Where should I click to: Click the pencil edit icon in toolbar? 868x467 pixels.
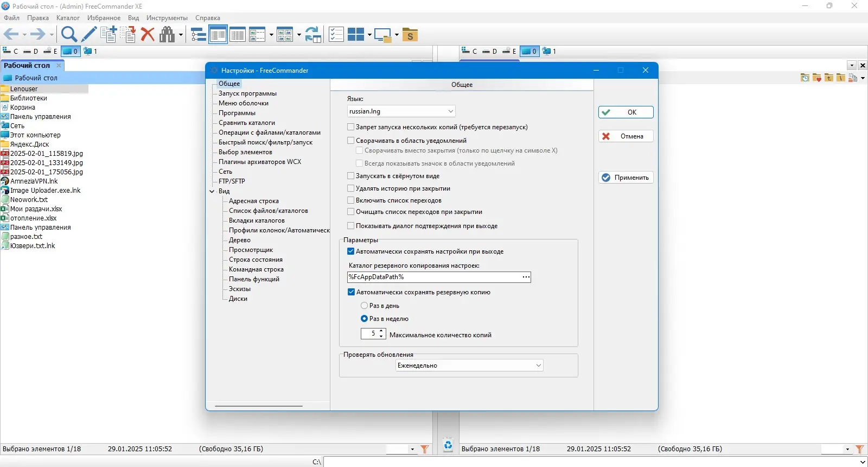coord(89,35)
